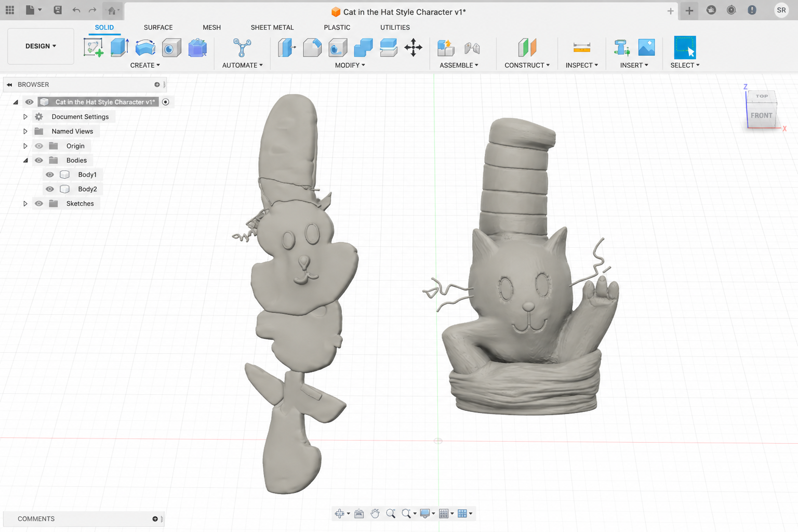Select the Extrude tool
The width and height of the screenshot is (798, 532).
(x=119, y=47)
